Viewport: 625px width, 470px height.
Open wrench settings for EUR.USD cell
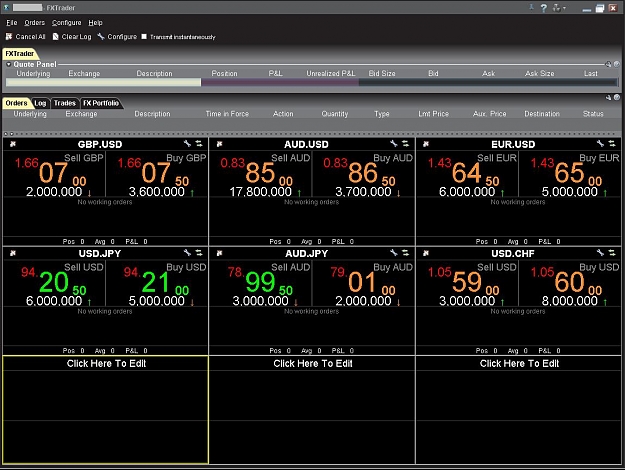(600, 144)
